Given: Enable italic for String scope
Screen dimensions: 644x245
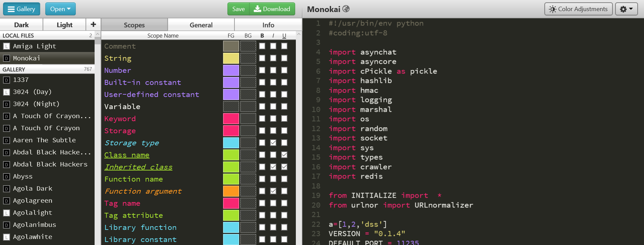Looking at the screenshot, I should click(x=273, y=58).
